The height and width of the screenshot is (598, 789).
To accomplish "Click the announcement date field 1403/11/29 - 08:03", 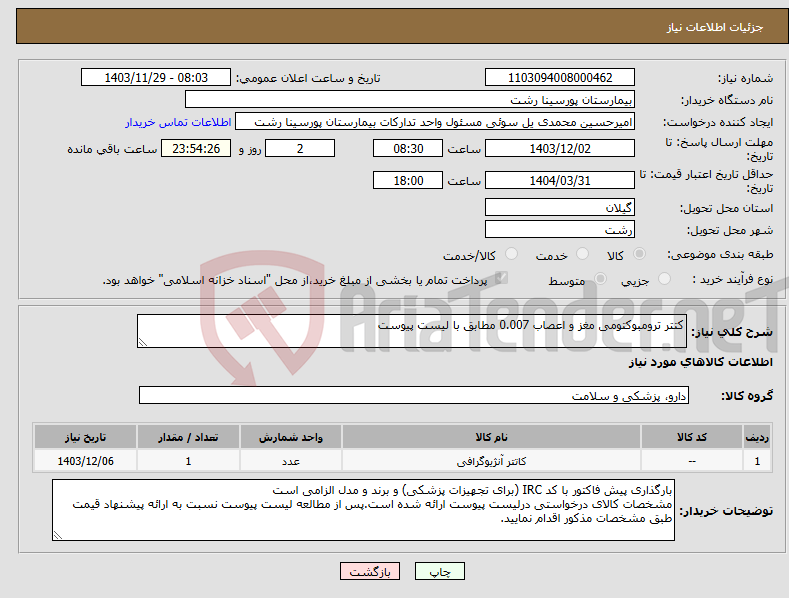I will tap(156, 78).
